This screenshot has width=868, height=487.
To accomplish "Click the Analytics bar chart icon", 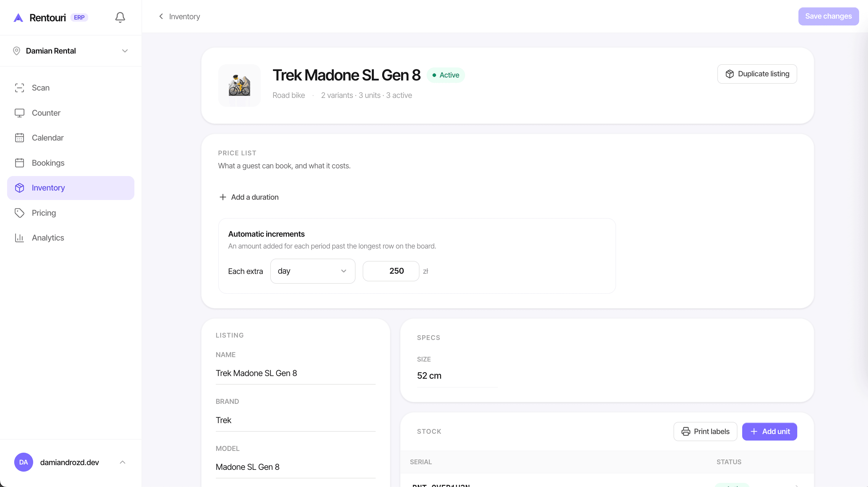I will pyautogui.click(x=20, y=238).
